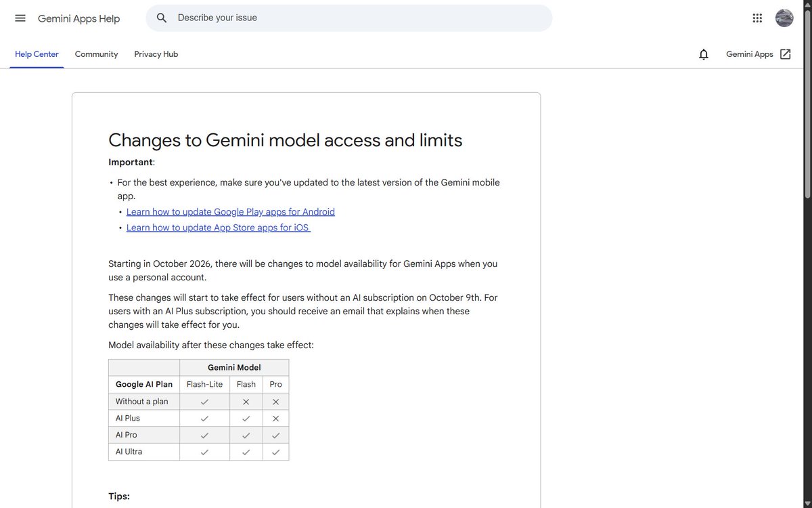Viewport: 812px width, 508px height.
Task: Click the Tips heading
Action: coord(119,496)
